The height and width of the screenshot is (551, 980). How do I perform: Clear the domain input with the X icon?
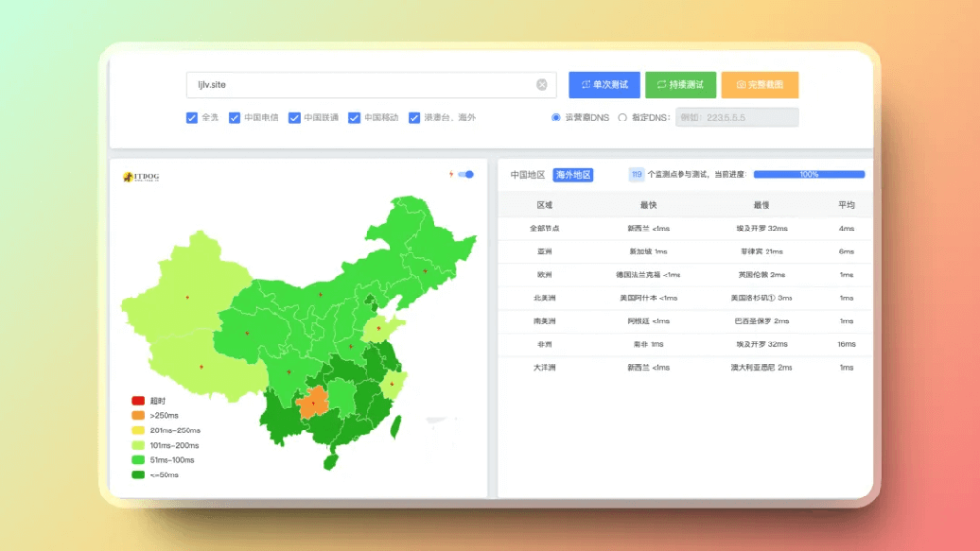542,85
